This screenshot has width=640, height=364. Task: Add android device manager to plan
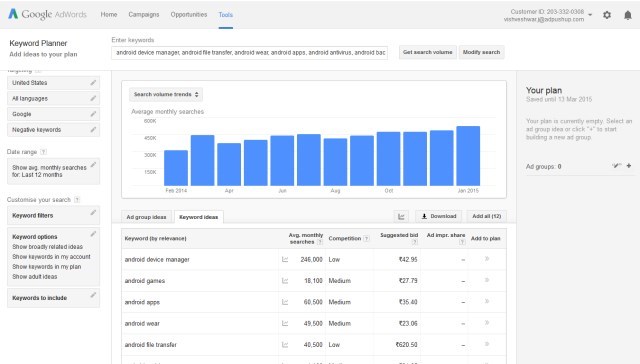[487, 259]
